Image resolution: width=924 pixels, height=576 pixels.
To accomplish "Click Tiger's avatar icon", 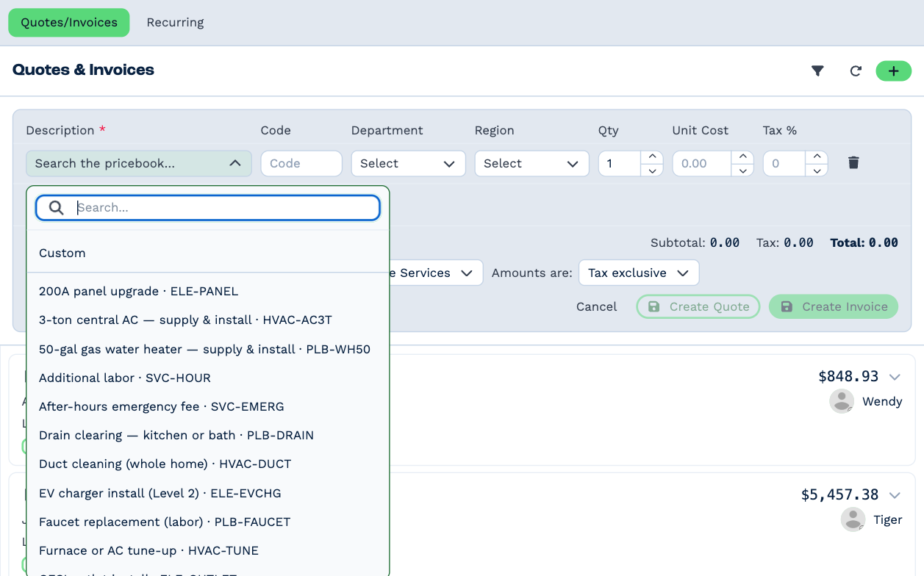I will (853, 519).
